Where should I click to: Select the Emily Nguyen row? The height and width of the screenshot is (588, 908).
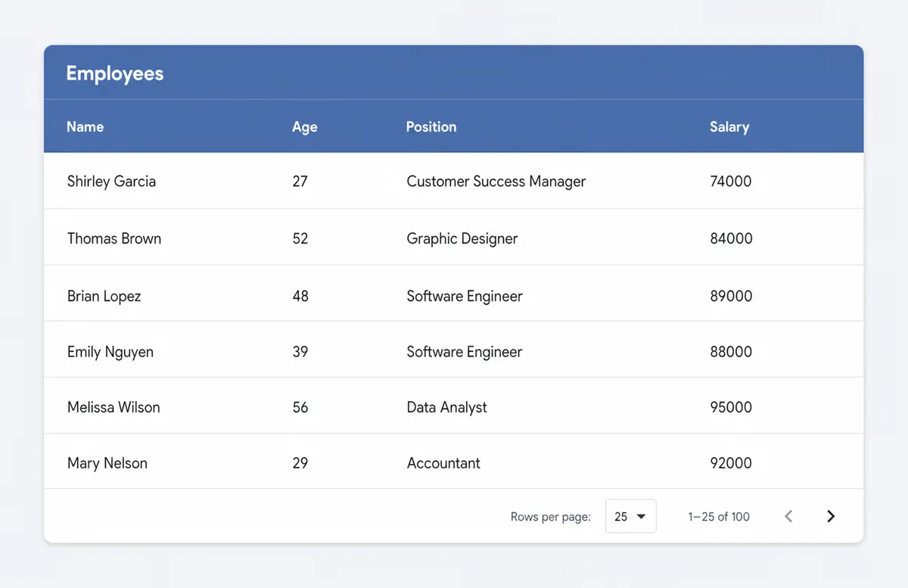453,351
